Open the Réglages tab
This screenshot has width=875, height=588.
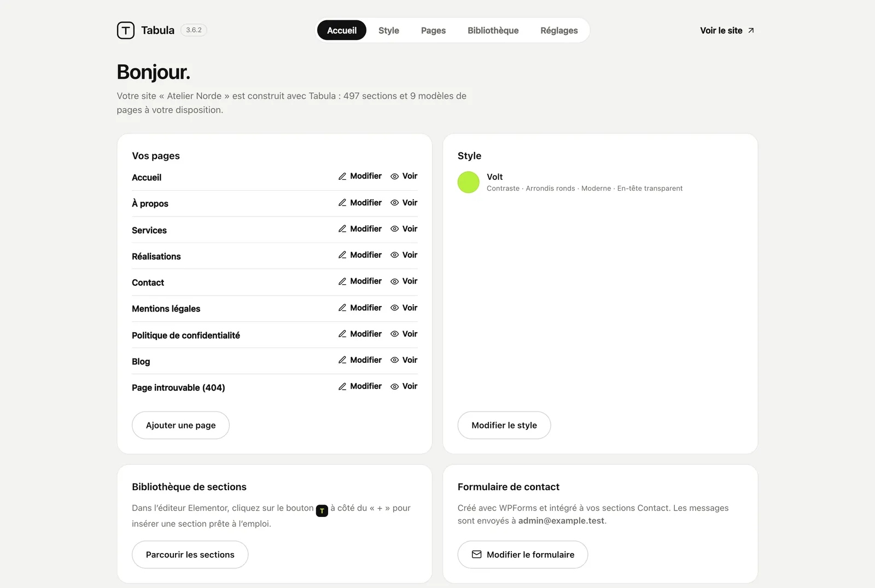tap(559, 31)
